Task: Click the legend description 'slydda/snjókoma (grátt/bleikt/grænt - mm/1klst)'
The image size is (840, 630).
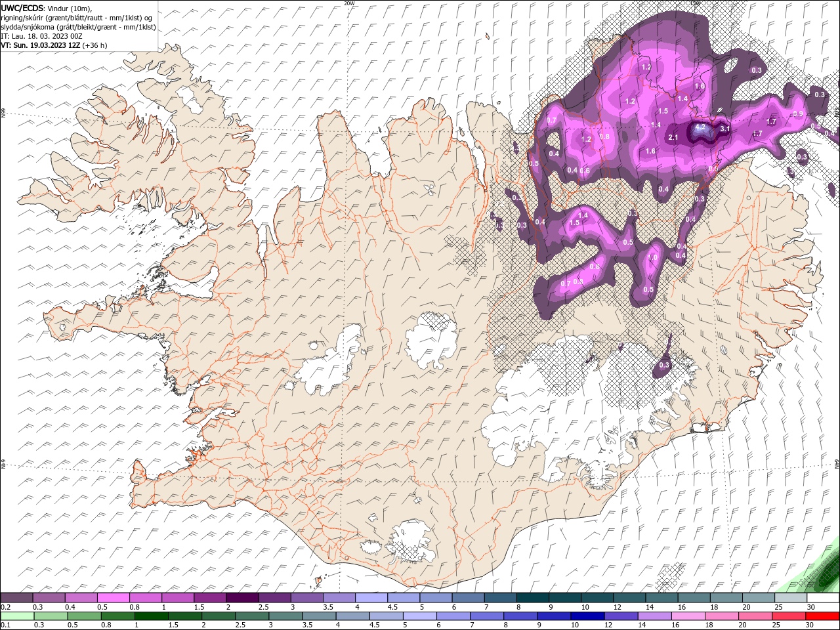Action: pos(78,27)
